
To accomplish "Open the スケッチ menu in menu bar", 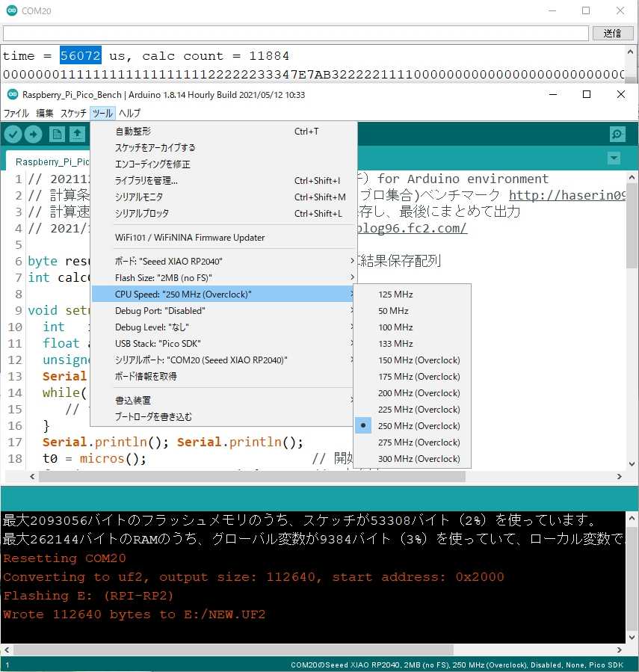I will pyautogui.click(x=72, y=114).
